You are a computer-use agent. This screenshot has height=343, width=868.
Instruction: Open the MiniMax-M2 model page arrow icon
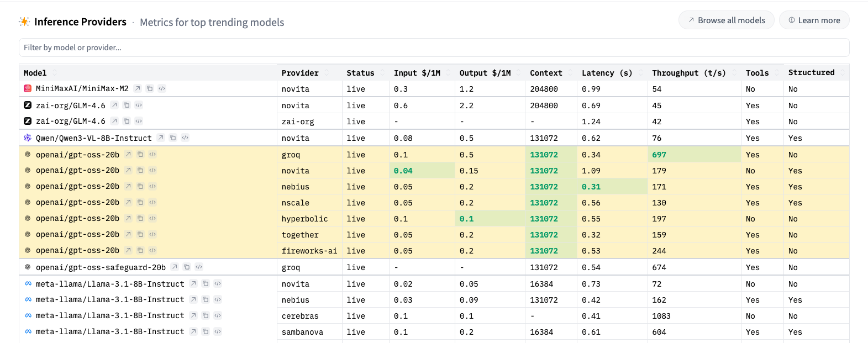pos(138,88)
